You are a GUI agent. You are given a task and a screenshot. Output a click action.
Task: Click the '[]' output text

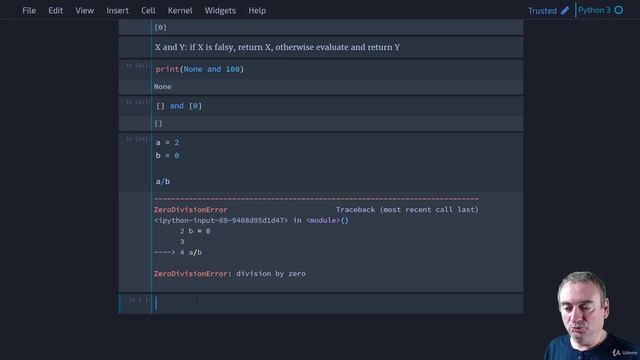[158, 123]
